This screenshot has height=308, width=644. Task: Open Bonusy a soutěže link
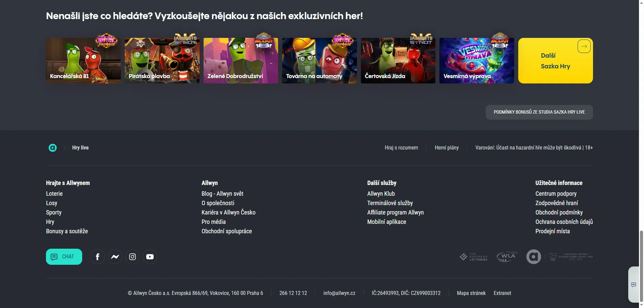67,231
